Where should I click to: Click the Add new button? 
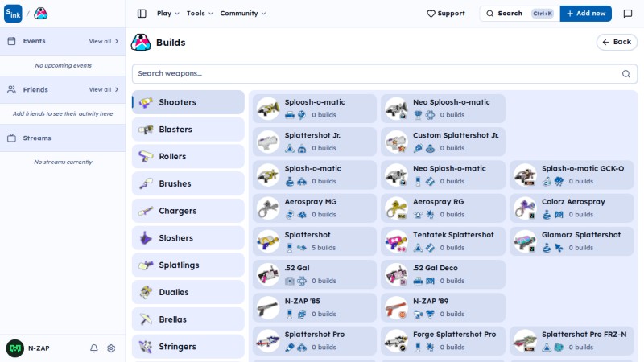coord(586,14)
